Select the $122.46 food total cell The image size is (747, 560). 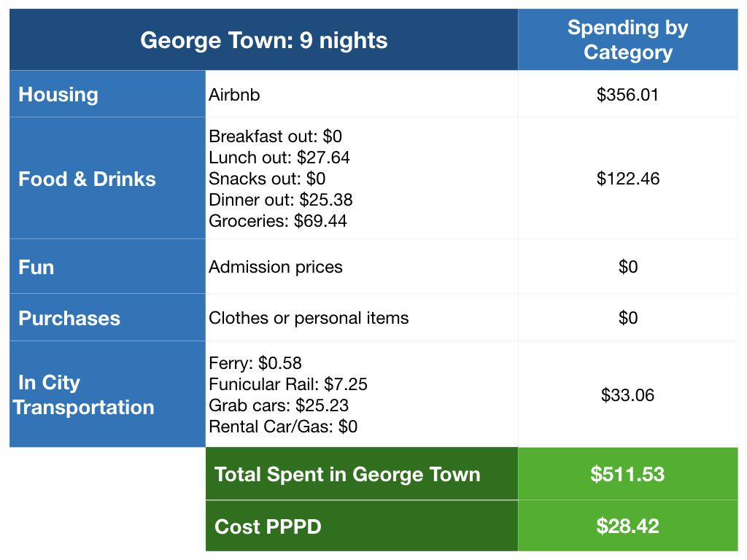[x=627, y=179]
